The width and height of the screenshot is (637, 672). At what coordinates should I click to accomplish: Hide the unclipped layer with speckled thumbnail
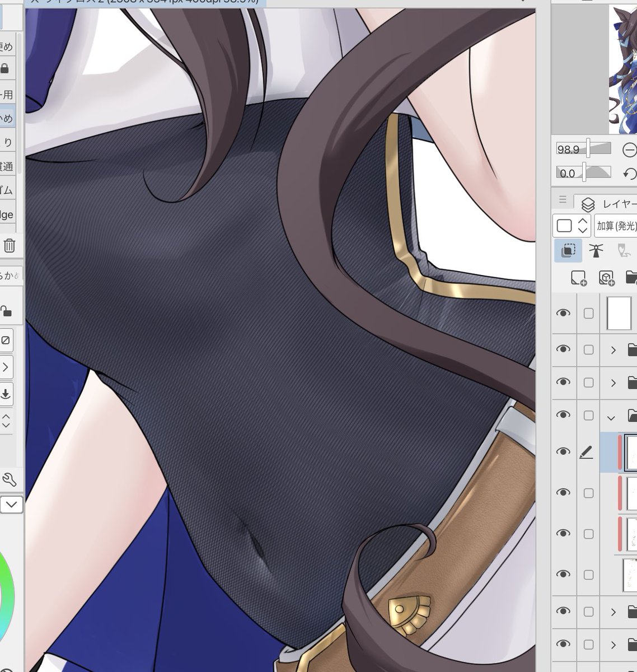563,575
